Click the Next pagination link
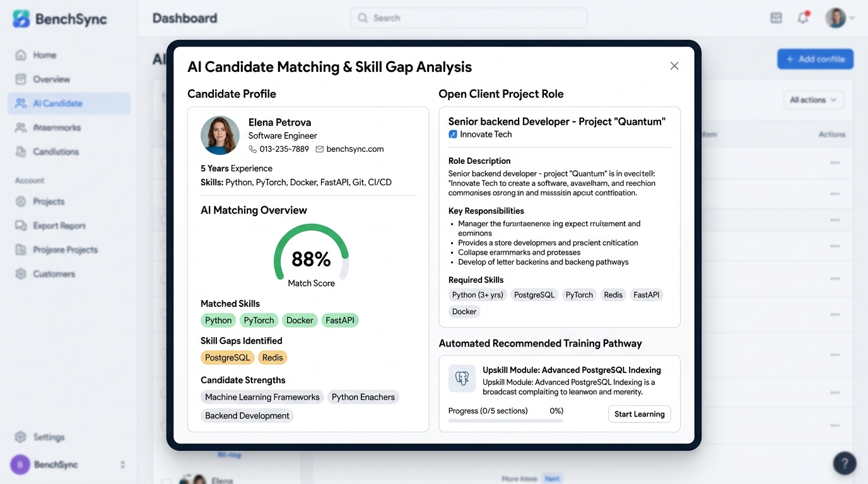This screenshot has height=484, width=868. click(x=552, y=479)
